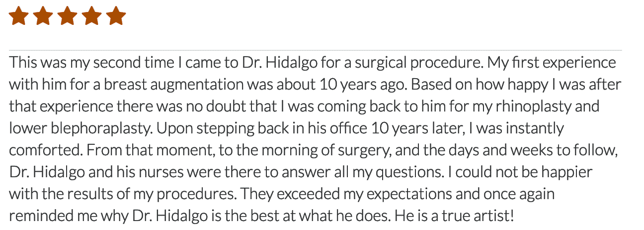Image resolution: width=644 pixels, height=230 pixels.
Task: Select the fifth and last rating star
Action: [x=116, y=15]
